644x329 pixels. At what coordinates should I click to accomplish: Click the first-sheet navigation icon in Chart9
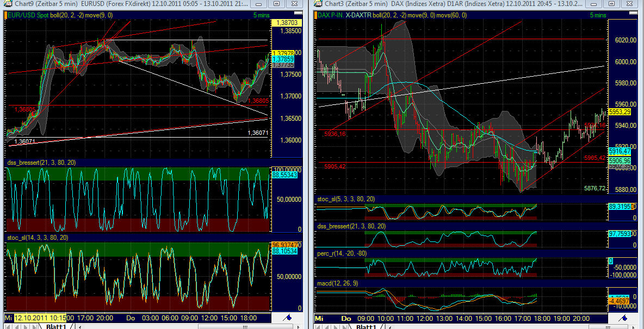tap(8, 325)
